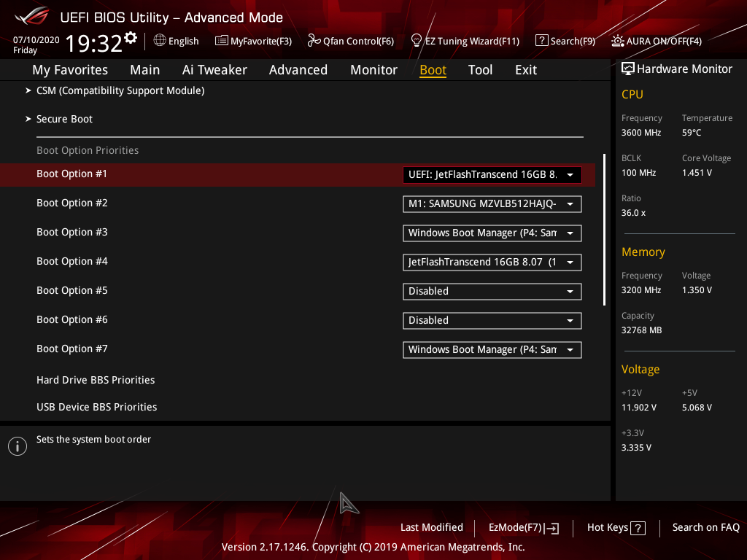Click CPU temperature value 59°C
This screenshot has width=747, height=560.
pos(692,133)
